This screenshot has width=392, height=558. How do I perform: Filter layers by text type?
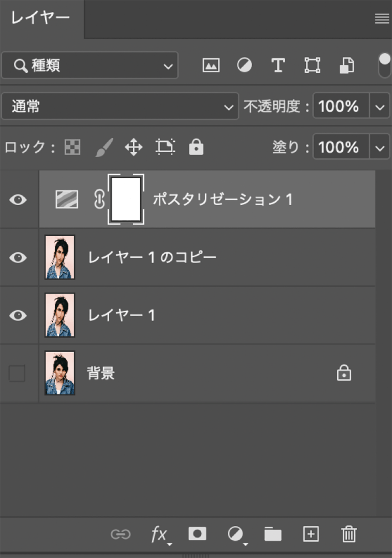[278, 65]
